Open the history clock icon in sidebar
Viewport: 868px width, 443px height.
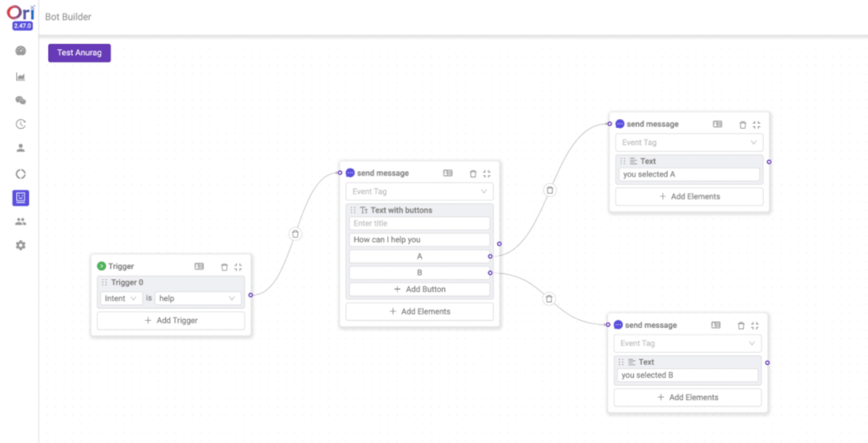21,124
